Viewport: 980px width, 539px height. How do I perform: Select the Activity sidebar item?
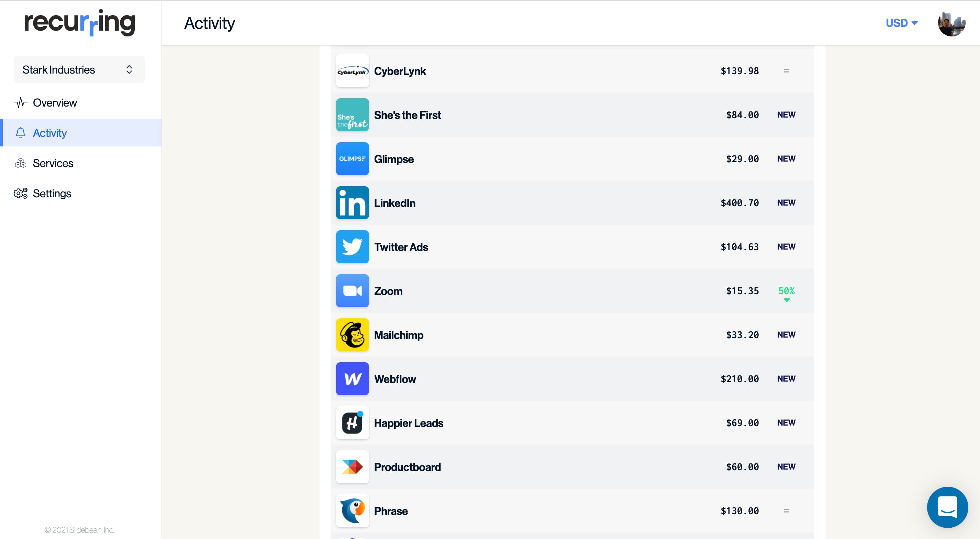coord(50,133)
